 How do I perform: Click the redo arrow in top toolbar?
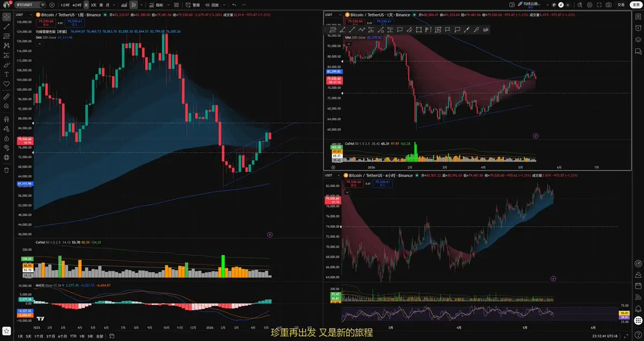244,5
